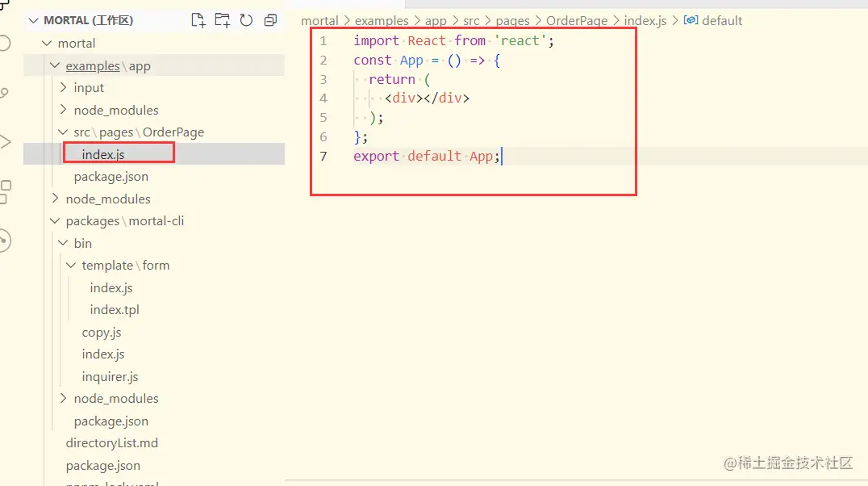Collapse the template\form folder
This screenshot has width=868, height=486.
(71, 266)
